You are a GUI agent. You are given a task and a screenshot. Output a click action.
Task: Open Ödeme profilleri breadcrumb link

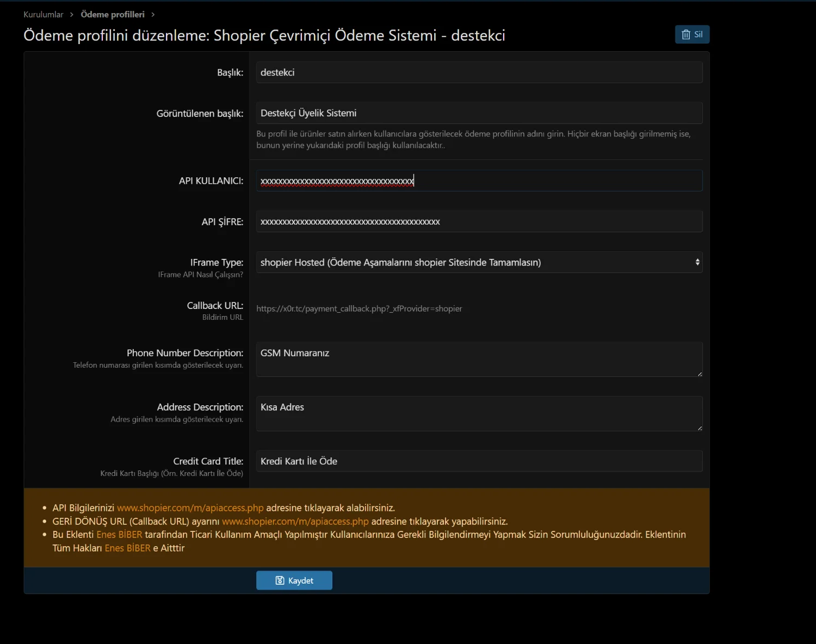pyautogui.click(x=113, y=15)
